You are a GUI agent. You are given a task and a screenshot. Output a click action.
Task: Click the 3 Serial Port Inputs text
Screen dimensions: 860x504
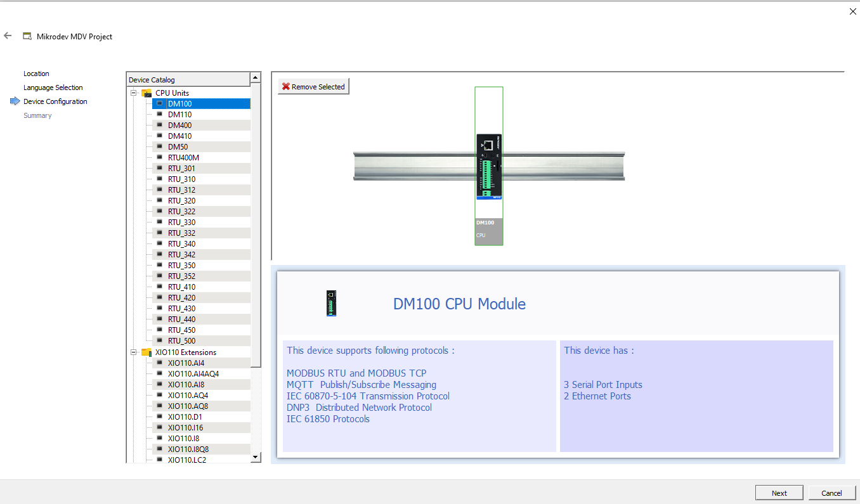point(603,385)
